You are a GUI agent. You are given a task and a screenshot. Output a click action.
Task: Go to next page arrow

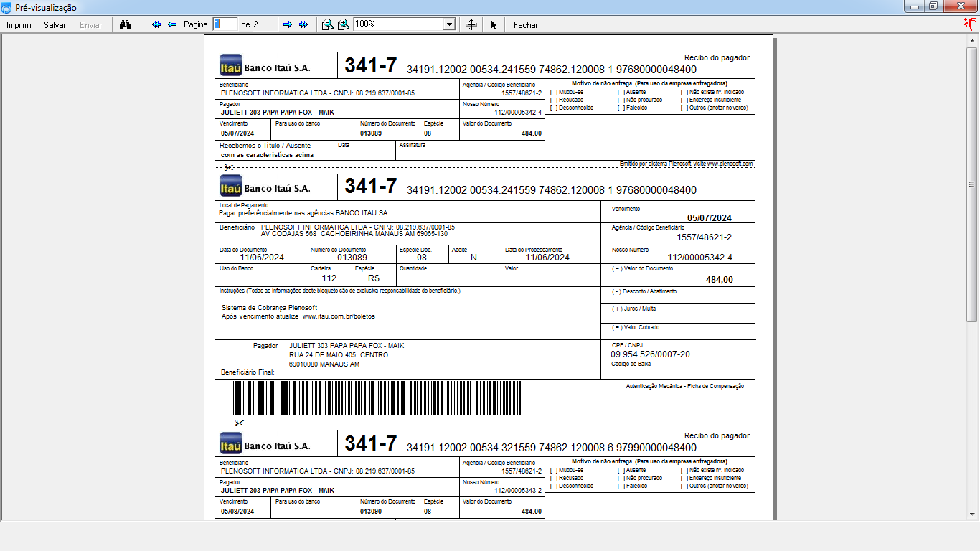click(x=288, y=24)
